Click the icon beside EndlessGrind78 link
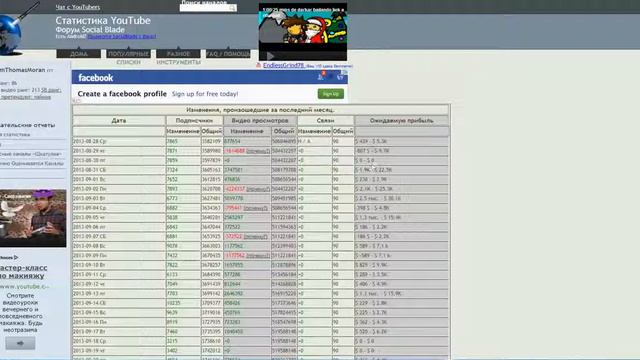Viewport: 640px width, 360px height. coord(258,65)
